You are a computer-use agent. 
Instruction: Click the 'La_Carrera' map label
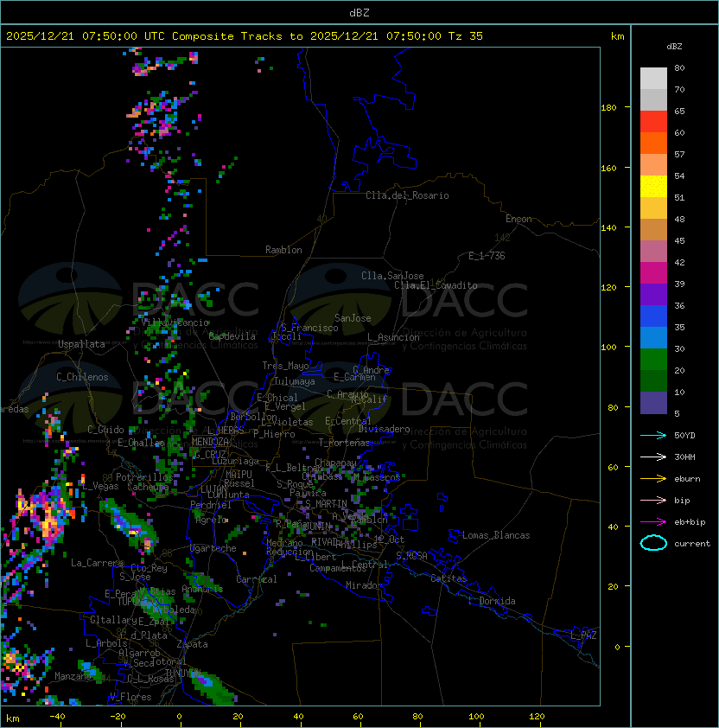(97, 563)
